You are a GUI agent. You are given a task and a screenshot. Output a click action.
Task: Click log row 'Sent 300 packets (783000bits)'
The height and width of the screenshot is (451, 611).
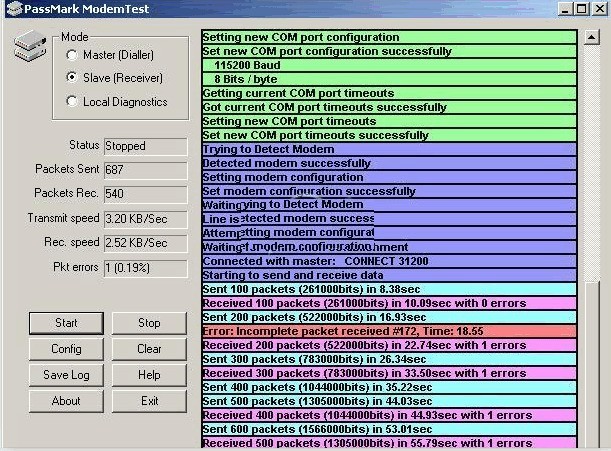coord(389,360)
